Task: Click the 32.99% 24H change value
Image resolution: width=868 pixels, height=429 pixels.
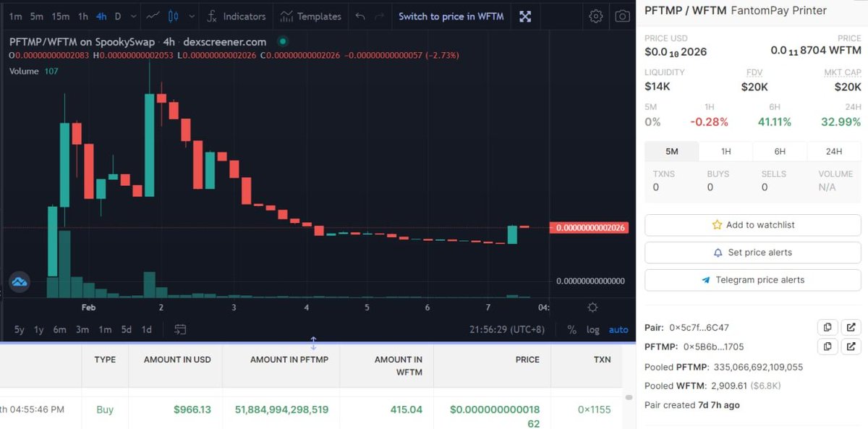Action: tap(841, 122)
